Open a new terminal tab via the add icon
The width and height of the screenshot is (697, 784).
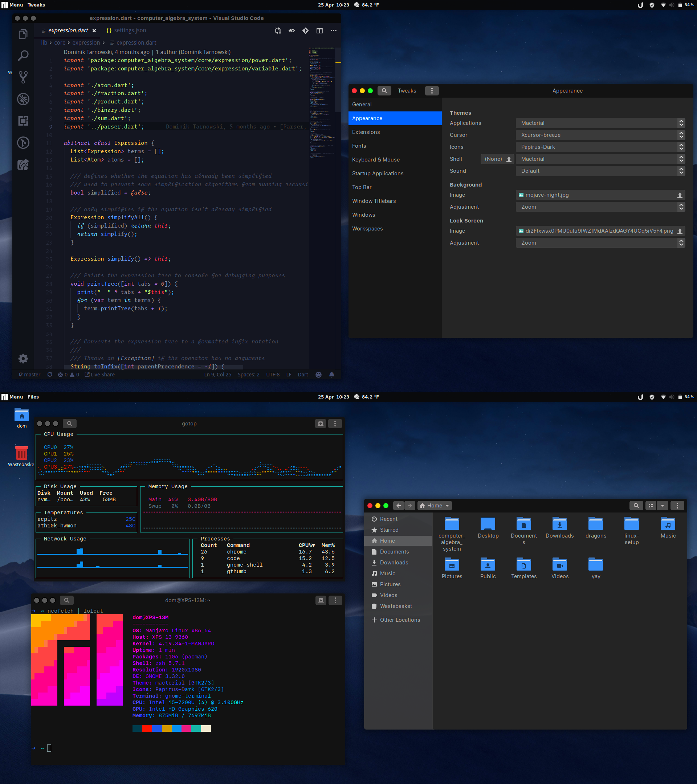(320, 600)
